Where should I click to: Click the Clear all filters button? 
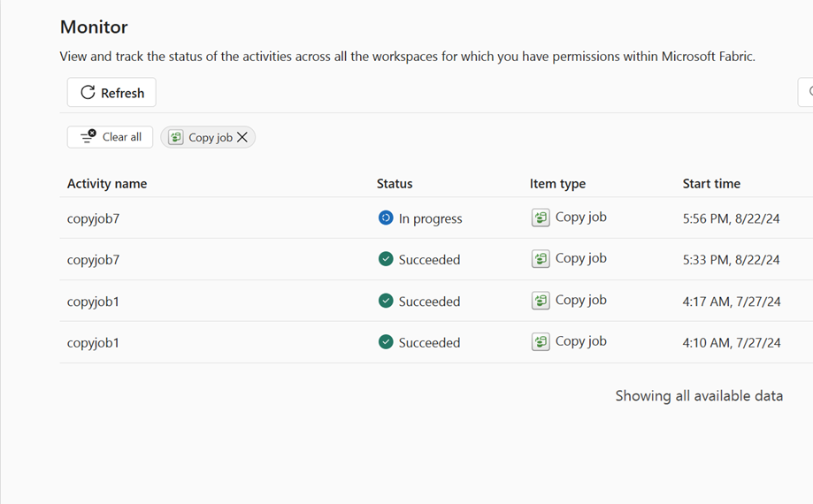(111, 137)
